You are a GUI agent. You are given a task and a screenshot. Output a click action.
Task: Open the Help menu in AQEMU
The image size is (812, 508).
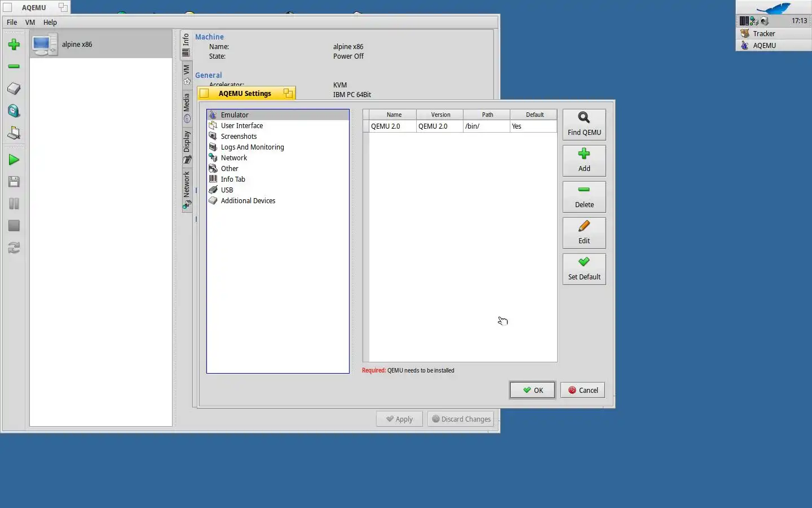coord(50,23)
